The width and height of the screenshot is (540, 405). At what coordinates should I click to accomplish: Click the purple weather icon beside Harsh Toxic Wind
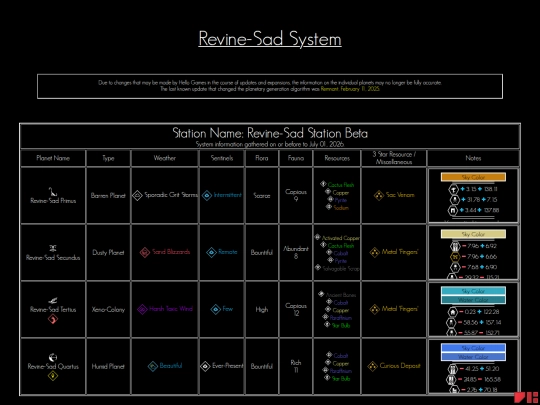point(142,309)
